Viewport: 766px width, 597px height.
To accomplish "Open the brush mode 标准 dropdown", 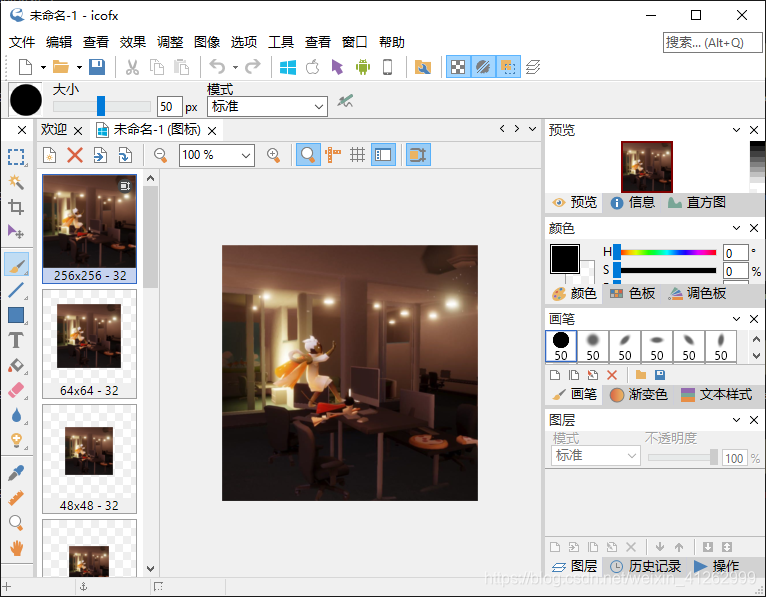I will click(x=267, y=106).
